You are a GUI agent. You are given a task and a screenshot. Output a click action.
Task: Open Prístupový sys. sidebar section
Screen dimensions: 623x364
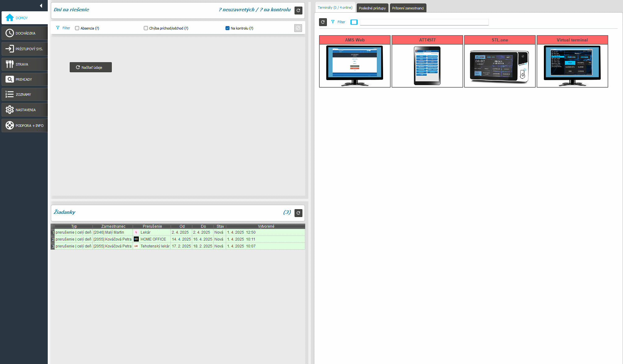tap(24, 49)
